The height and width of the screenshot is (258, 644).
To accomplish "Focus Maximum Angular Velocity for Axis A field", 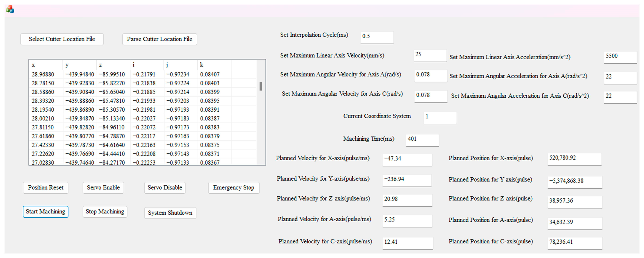I will point(431,76).
